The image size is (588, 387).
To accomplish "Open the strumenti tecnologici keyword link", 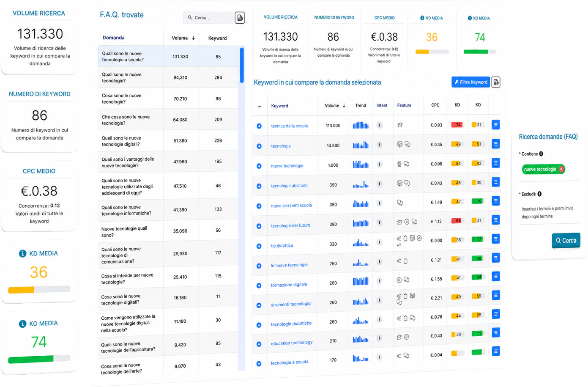I will pyautogui.click(x=291, y=304).
